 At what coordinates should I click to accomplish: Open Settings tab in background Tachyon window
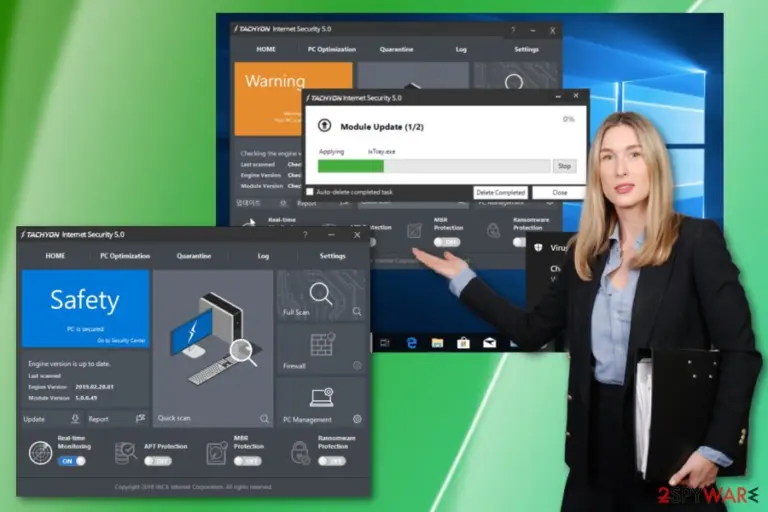527,49
